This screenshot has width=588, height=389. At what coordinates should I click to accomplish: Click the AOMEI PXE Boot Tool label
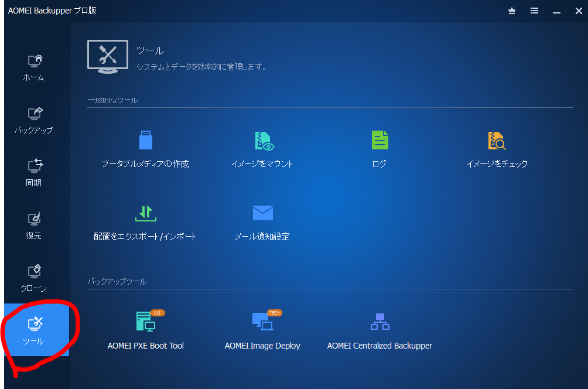coord(145,346)
